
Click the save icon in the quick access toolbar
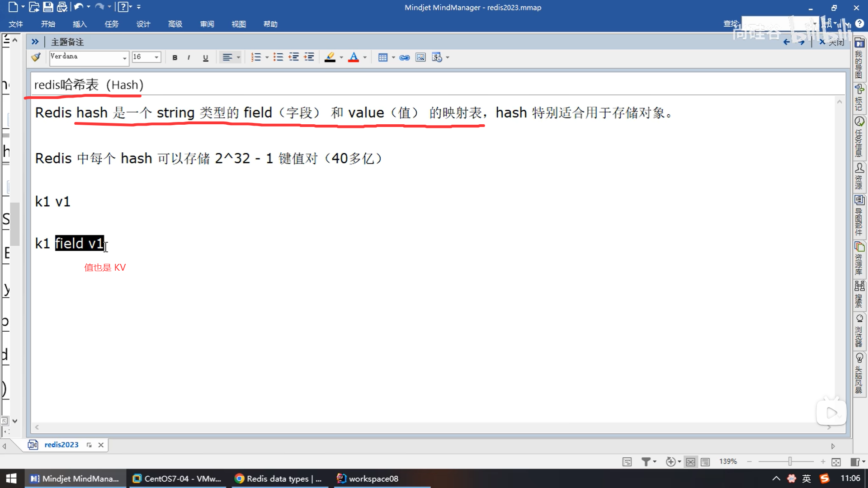pos(48,7)
